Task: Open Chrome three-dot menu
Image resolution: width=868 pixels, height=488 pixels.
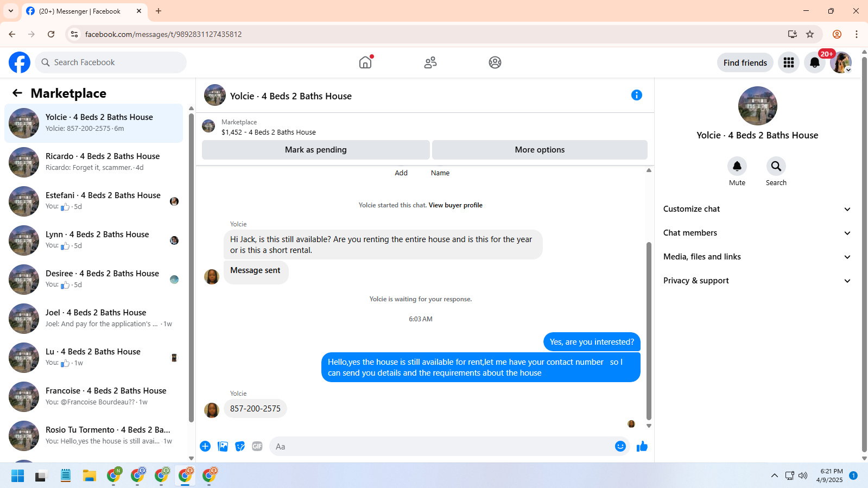Action: (857, 34)
